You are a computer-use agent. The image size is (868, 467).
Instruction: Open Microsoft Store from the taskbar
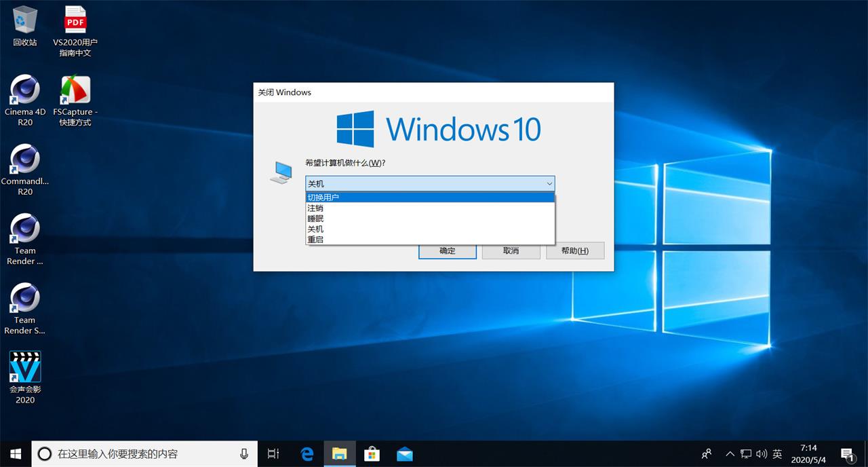click(372, 453)
